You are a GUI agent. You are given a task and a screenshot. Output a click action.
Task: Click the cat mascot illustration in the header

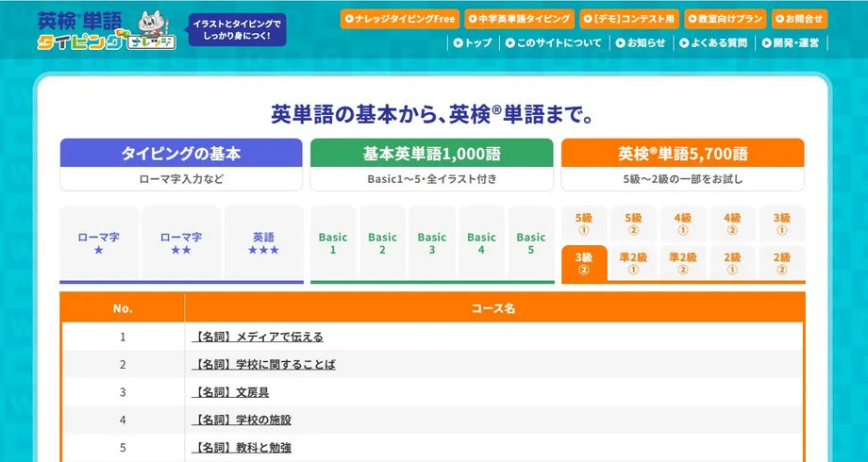151,24
